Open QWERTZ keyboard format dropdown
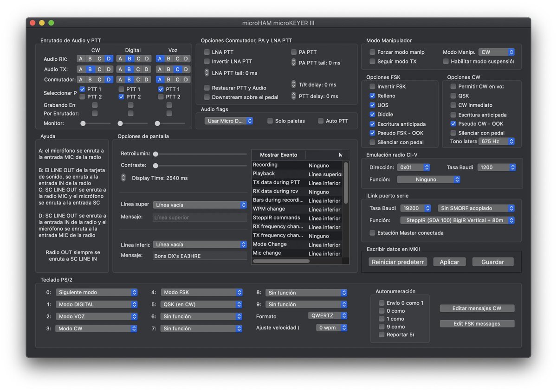Viewport: 557px width, 392px height. point(328,315)
